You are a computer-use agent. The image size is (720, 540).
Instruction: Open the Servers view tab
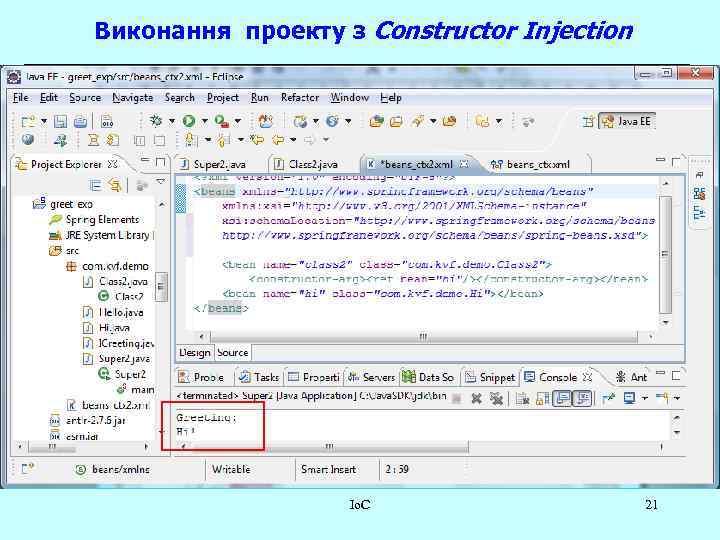tap(371, 377)
